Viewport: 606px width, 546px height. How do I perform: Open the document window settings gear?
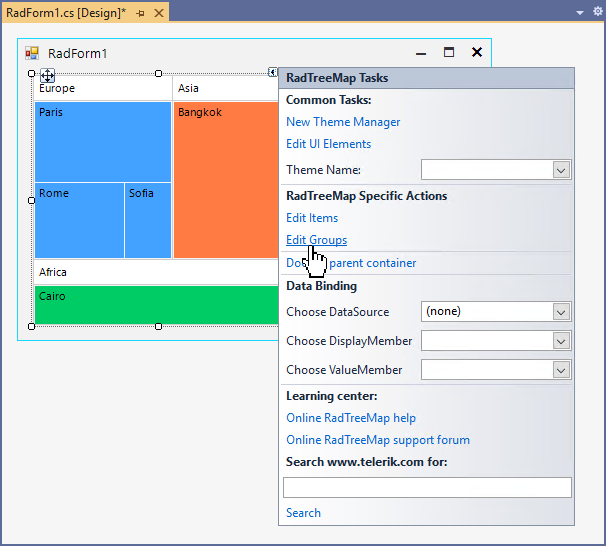(597, 12)
